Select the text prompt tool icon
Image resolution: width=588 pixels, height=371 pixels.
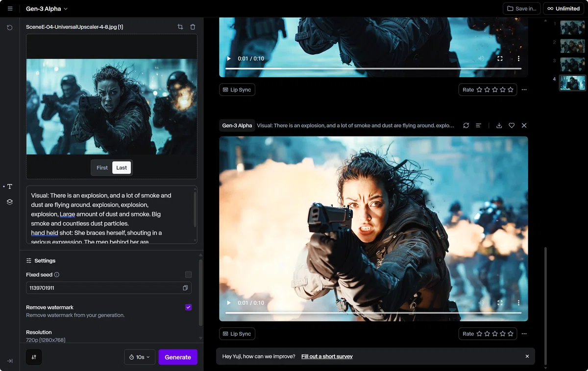click(x=9, y=186)
